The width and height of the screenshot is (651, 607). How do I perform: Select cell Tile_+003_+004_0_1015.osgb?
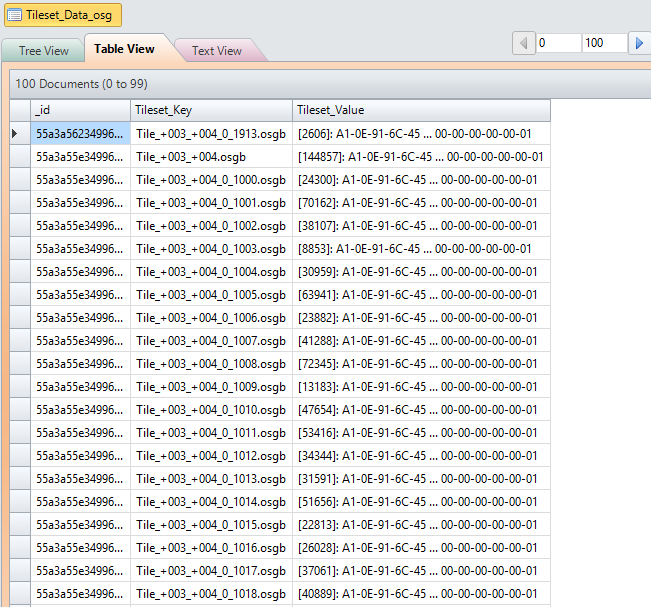tap(212, 525)
